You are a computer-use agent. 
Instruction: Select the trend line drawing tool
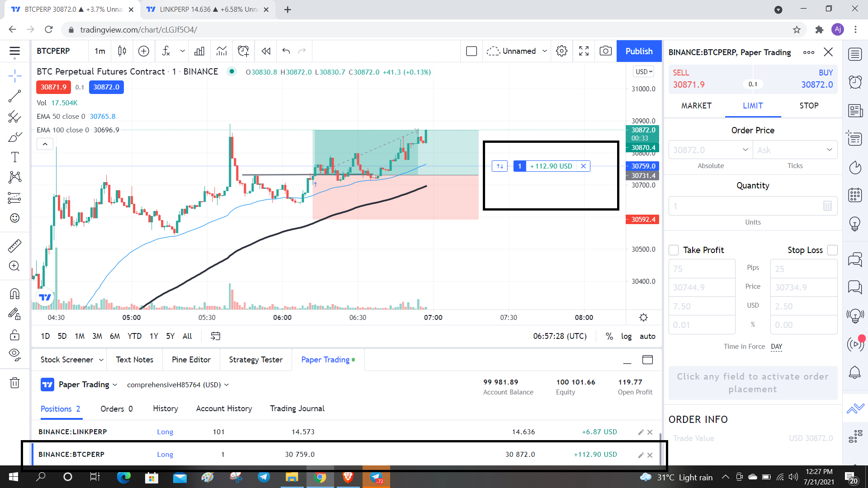coord(15,96)
